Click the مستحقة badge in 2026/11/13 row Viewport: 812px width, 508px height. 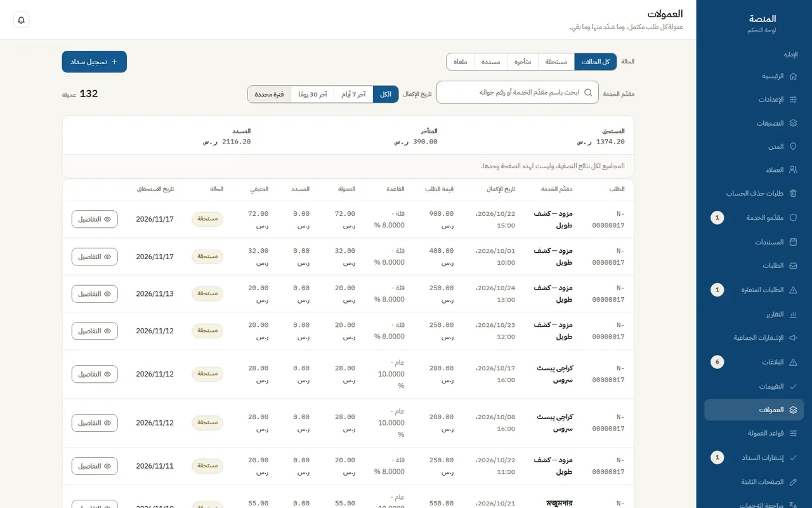click(207, 294)
